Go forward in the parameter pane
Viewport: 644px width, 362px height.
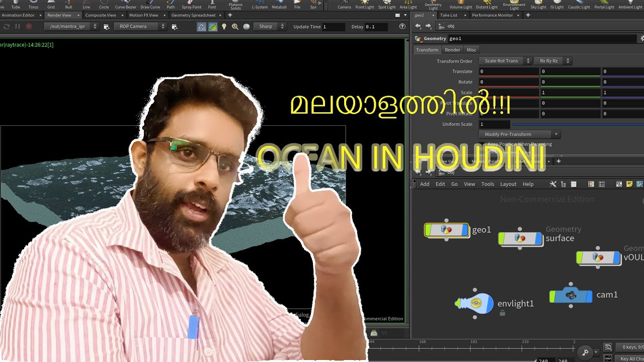428,26
